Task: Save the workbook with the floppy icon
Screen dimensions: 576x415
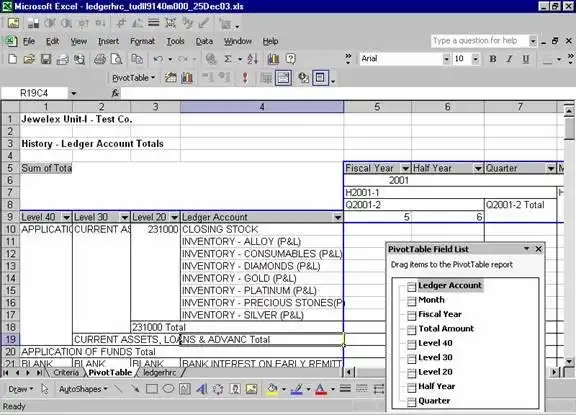Action: click(x=46, y=59)
